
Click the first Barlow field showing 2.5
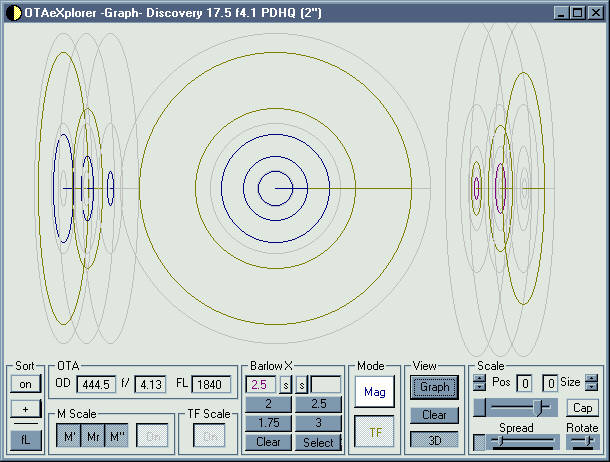click(260, 385)
